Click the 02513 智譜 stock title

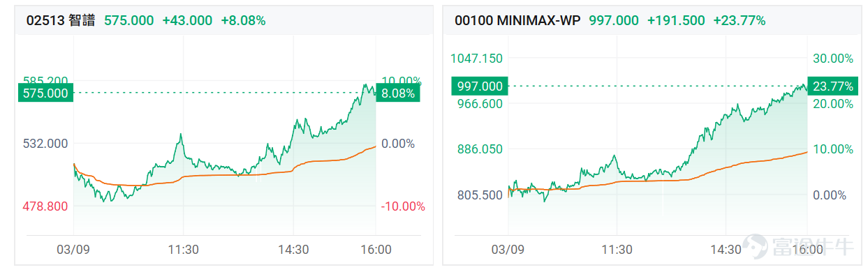click(x=61, y=20)
